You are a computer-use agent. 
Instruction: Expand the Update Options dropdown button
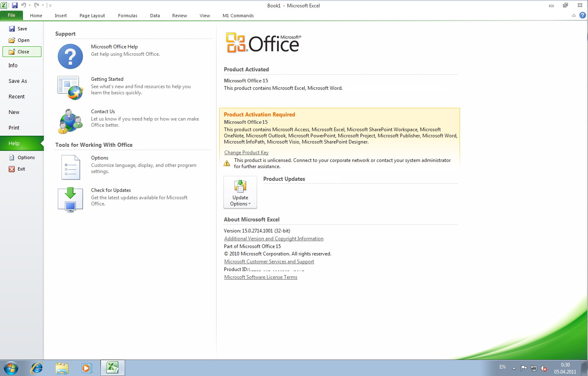pos(240,192)
